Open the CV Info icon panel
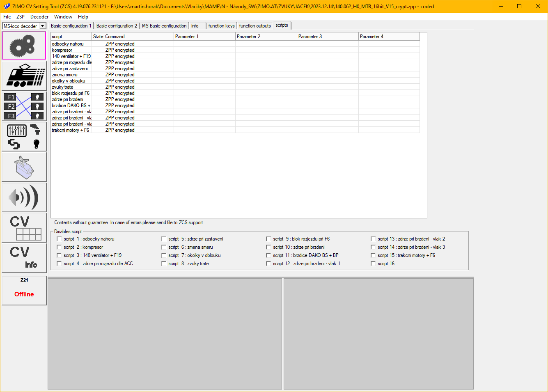The image size is (548, 392). (x=24, y=258)
